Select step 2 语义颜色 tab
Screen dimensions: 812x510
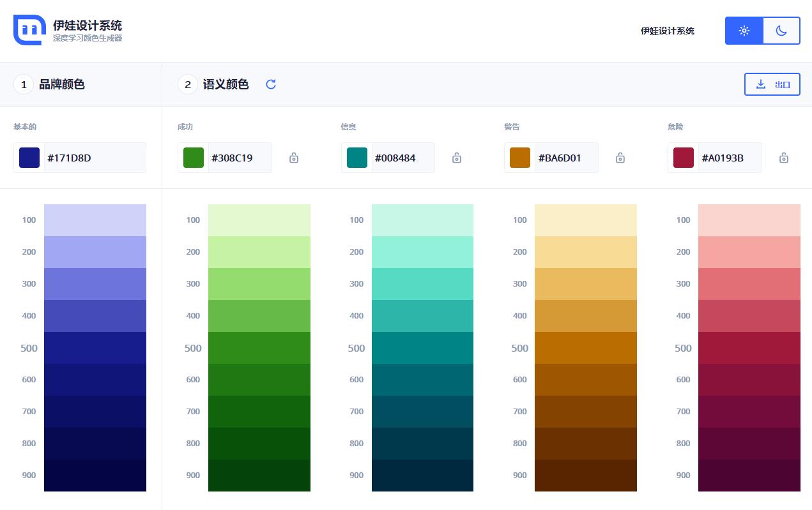tap(225, 84)
